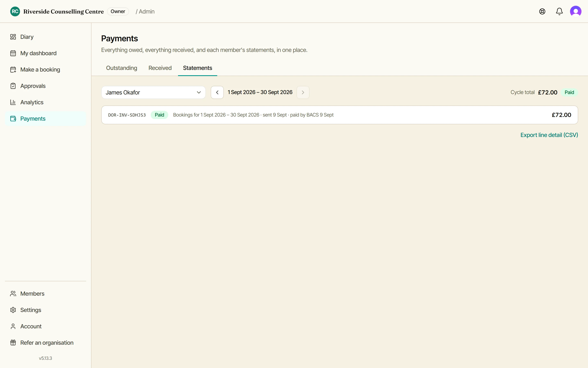The height and width of the screenshot is (368, 588).
Task: Open the user profile avatar
Action: point(576,11)
